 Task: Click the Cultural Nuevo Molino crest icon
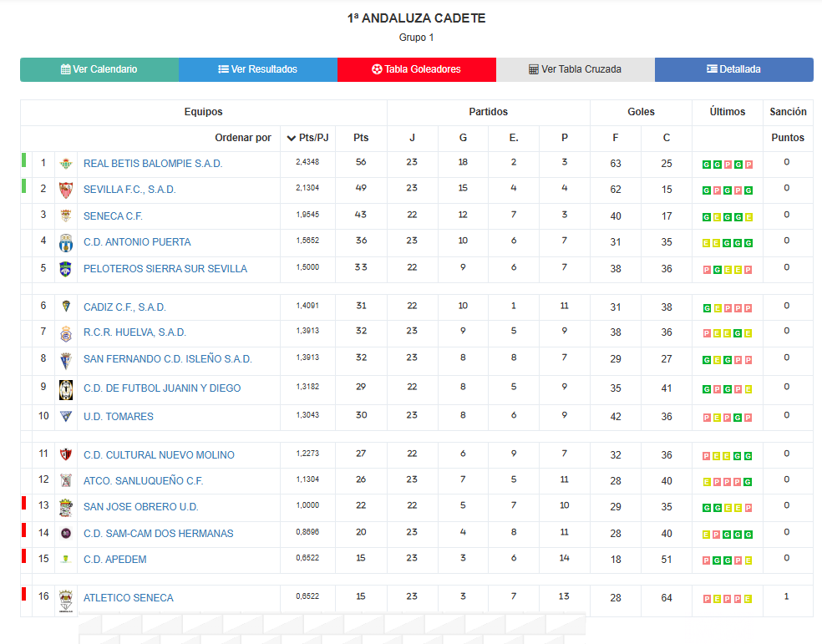pyautogui.click(x=66, y=454)
